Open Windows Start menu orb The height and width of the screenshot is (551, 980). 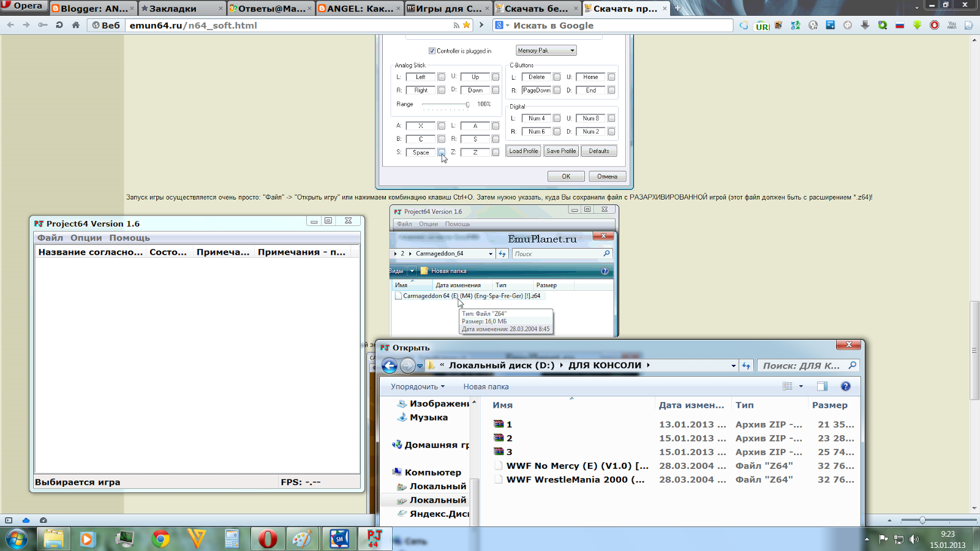coord(17,539)
